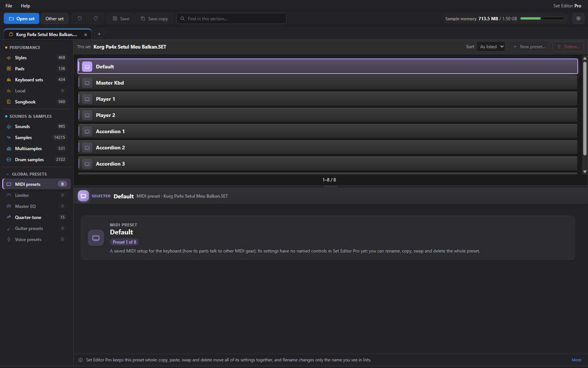Select the Accordion 1 preset row
The width and height of the screenshot is (588, 368).
(328, 131)
